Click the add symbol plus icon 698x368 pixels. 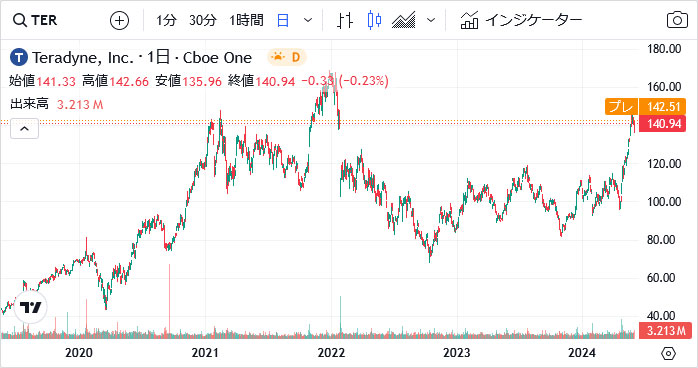119,20
